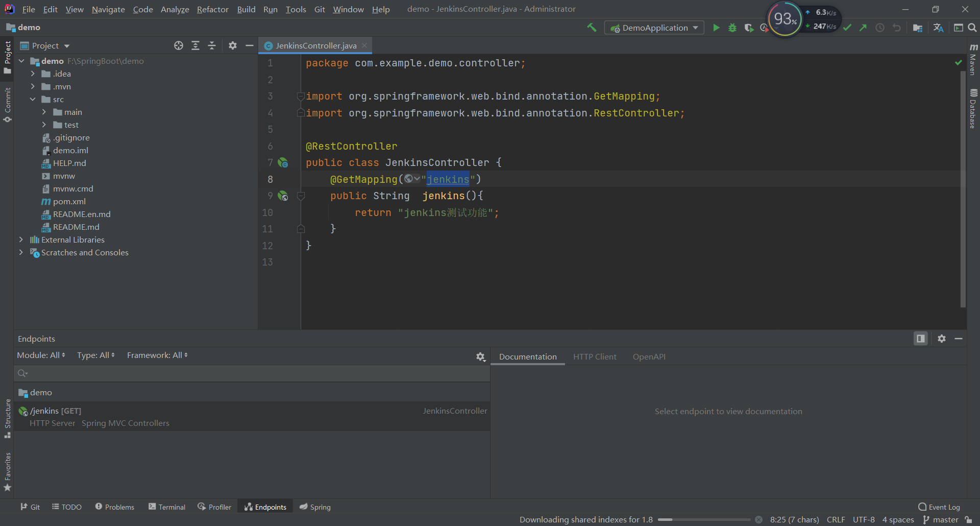Expand the main folder
980x526 pixels.
click(44, 112)
